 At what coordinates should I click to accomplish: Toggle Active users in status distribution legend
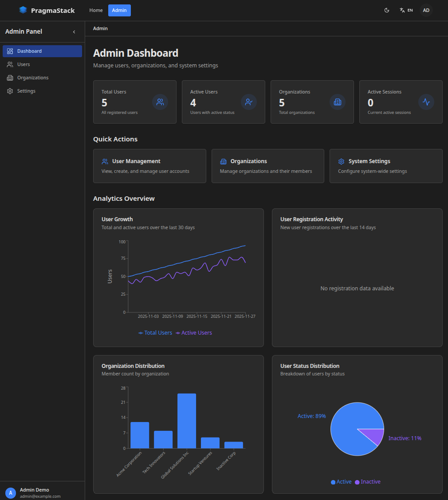(341, 481)
